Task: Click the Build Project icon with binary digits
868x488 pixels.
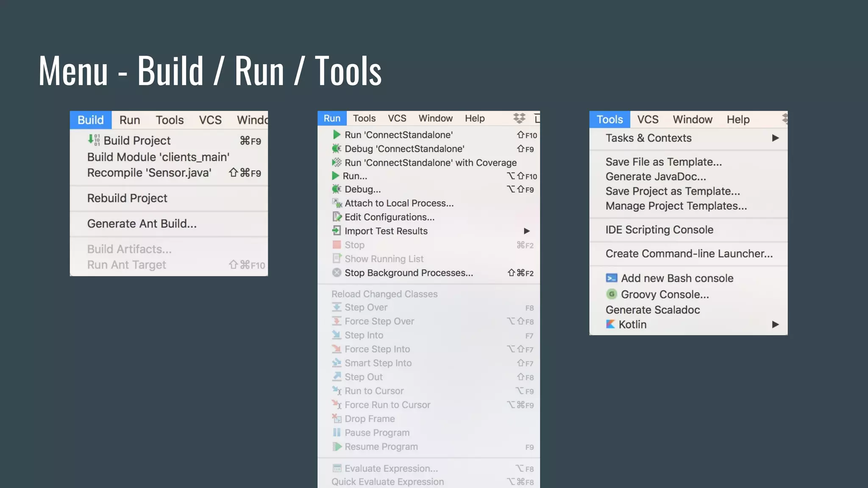Action: tap(94, 140)
